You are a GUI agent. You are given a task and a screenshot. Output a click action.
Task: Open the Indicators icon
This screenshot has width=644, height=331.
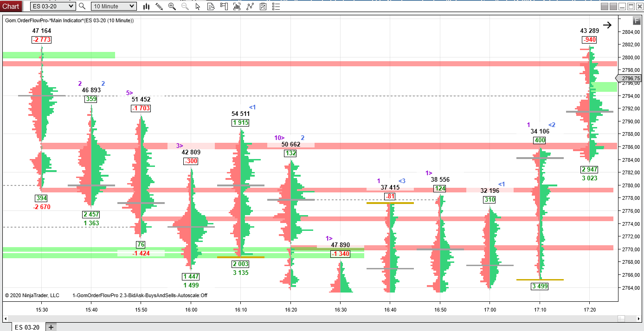click(x=250, y=6)
